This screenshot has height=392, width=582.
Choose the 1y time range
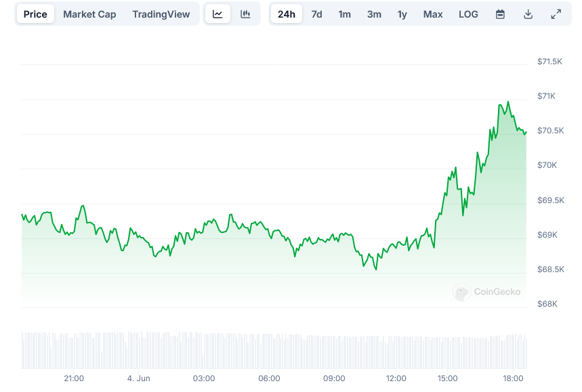(402, 14)
